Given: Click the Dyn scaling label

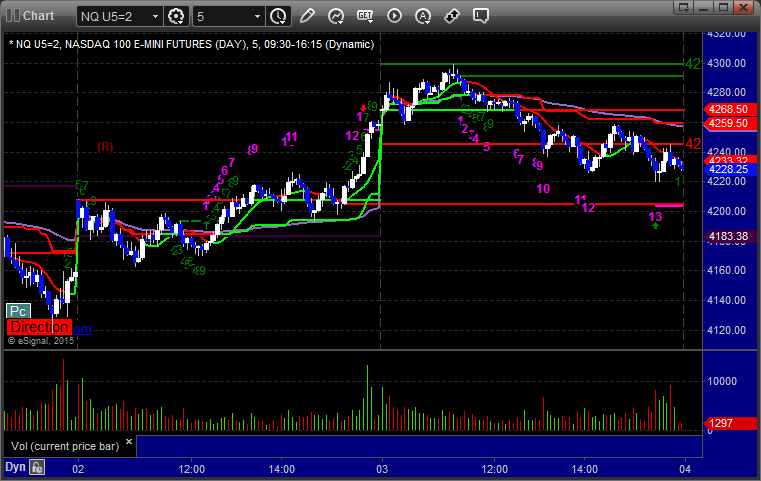Looking at the screenshot, I should (x=16, y=467).
